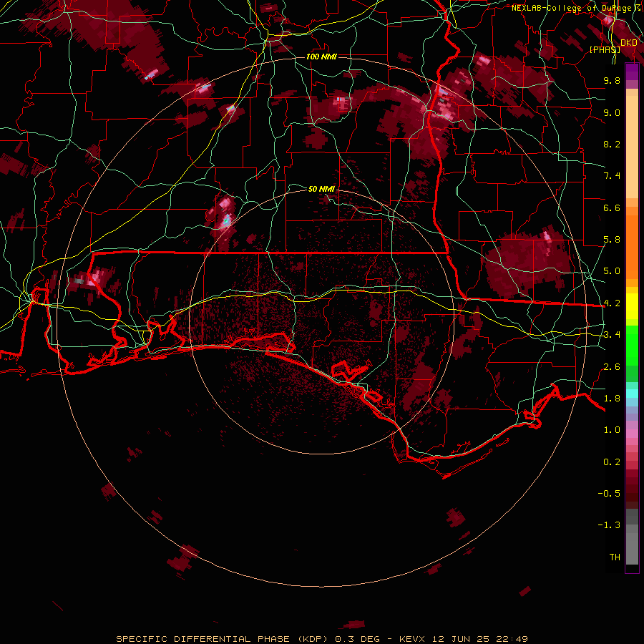
Task: Click the 3.4 value on color scale
Action: click(x=612, y=335)
